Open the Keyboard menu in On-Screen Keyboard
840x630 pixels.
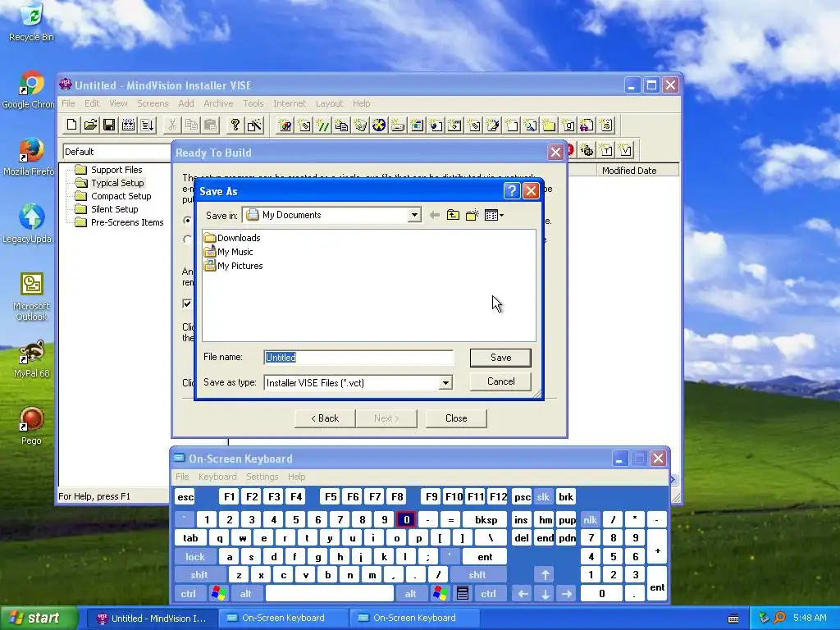(x=217, y=477)
